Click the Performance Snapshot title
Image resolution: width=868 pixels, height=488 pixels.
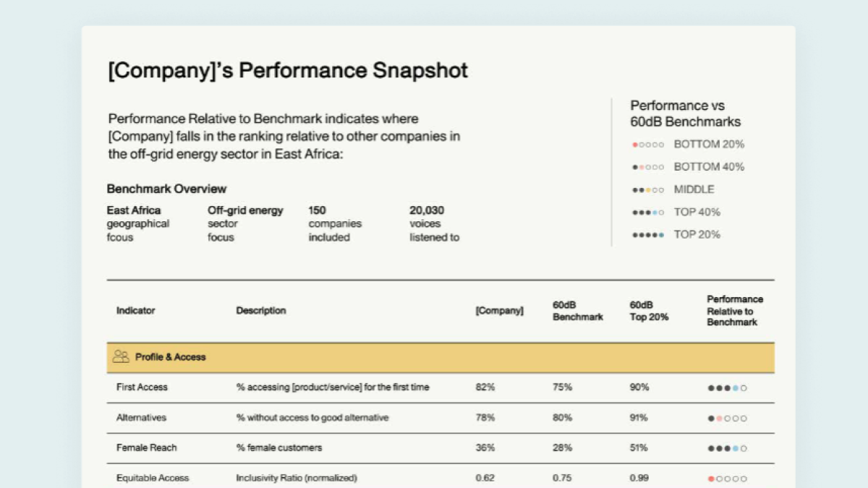tap(288, 70)
